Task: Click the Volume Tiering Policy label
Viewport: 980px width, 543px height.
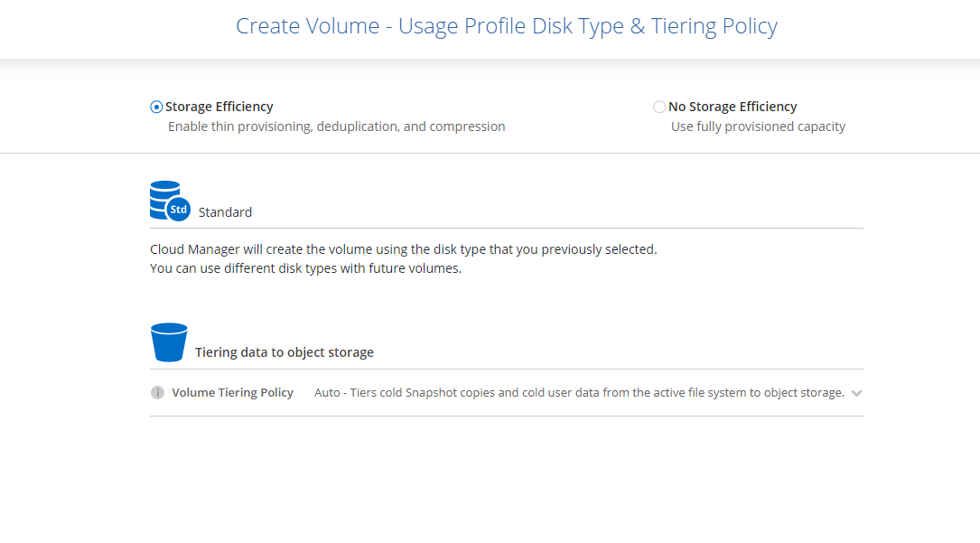Action: tap(232, 392)
